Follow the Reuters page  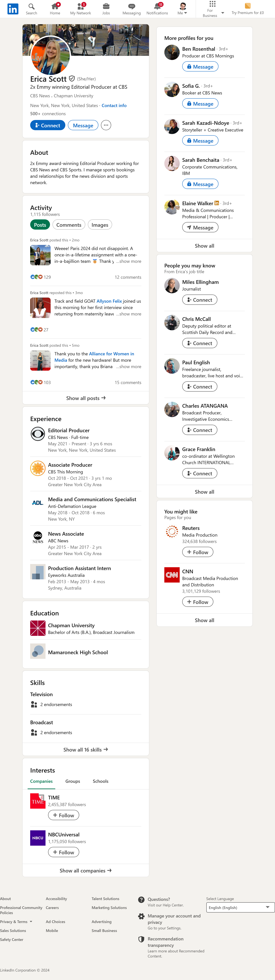point(198,552)
